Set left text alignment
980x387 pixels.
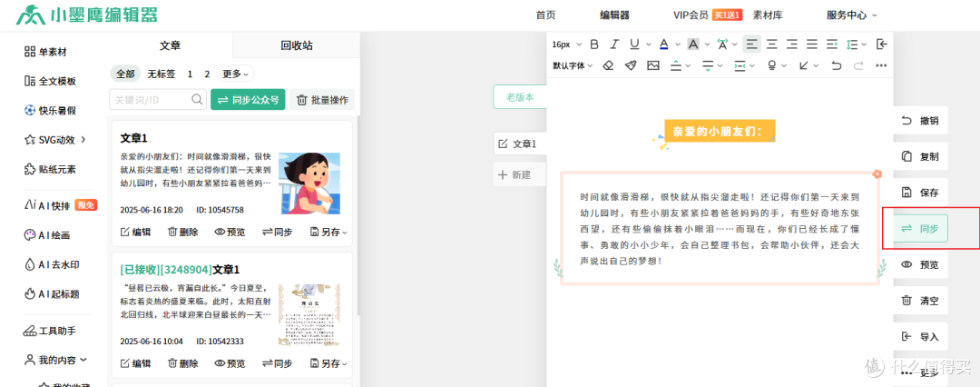click(x=752, y=44)
